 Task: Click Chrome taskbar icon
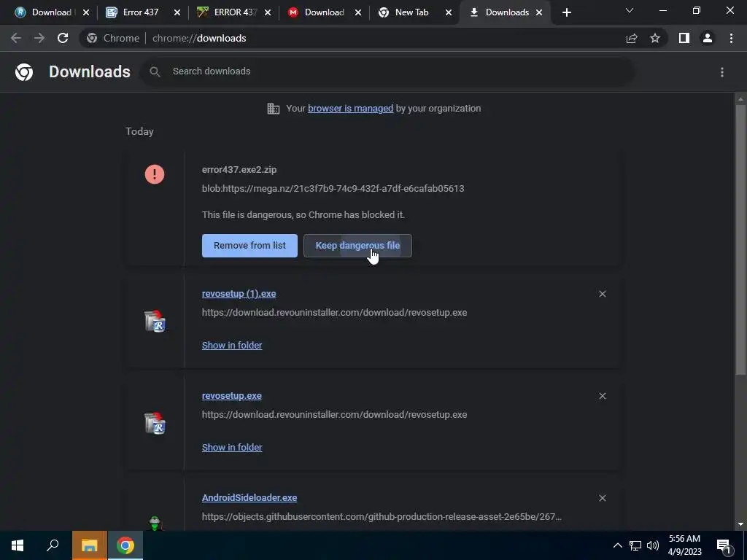pos(125,545)
